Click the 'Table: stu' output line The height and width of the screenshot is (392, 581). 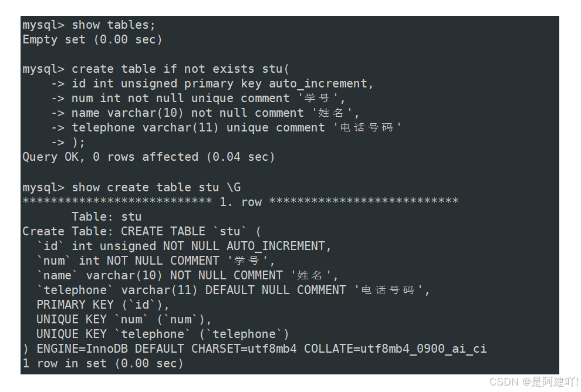106,217
